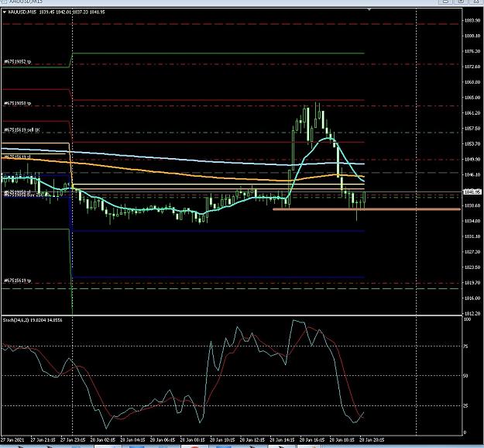Screen dimensions: 484x448
Task: Click the current price tag 1841.95
Action: [472, 192]
